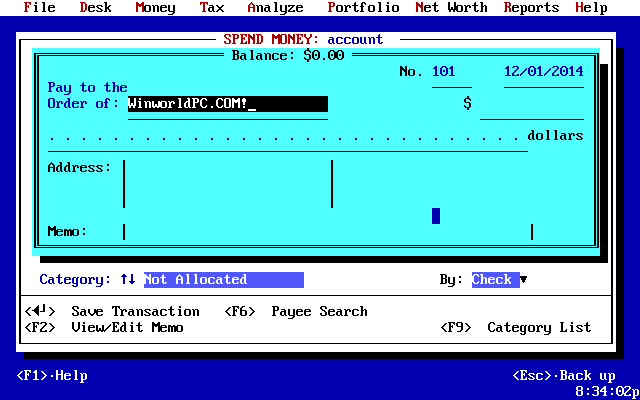Screen dimensions: 640x400
Task: Click the F6 Payee Search hint
Action: pyautogui.click(x=296, y=312)
